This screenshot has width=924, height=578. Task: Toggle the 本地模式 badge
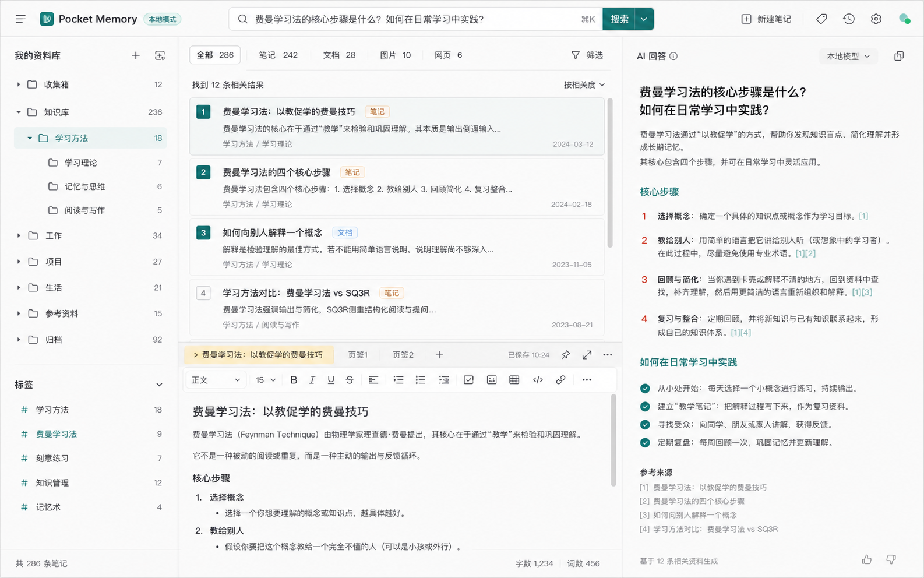(x=162, y=19)
